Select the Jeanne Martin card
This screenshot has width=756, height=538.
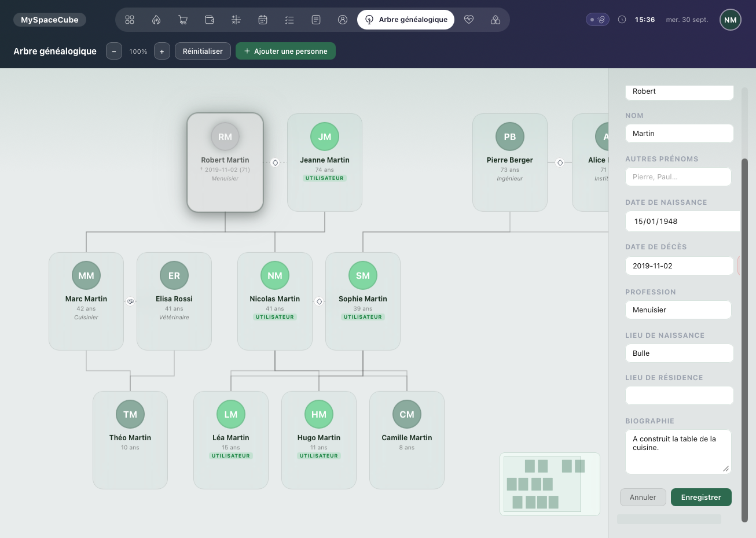tap(325, 163)
